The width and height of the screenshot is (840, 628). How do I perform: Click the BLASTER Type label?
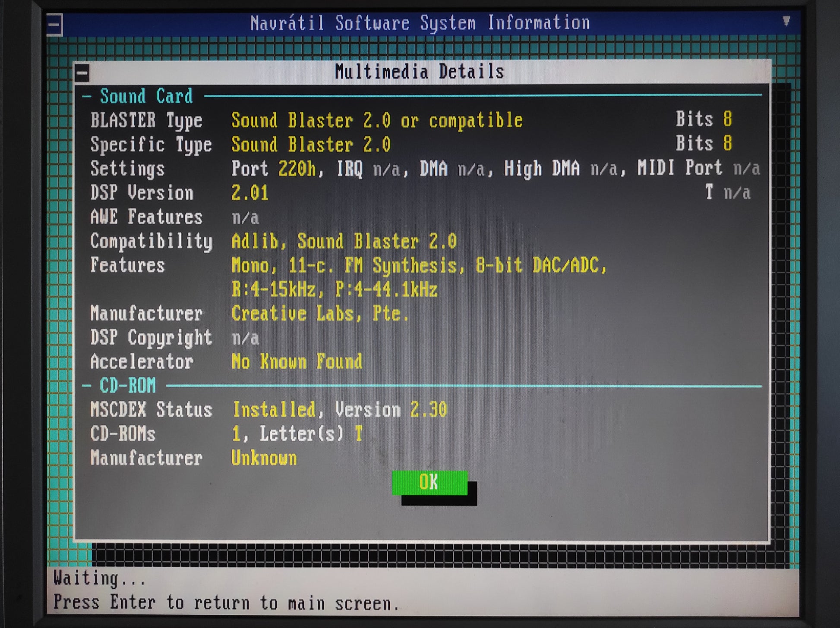146,121
